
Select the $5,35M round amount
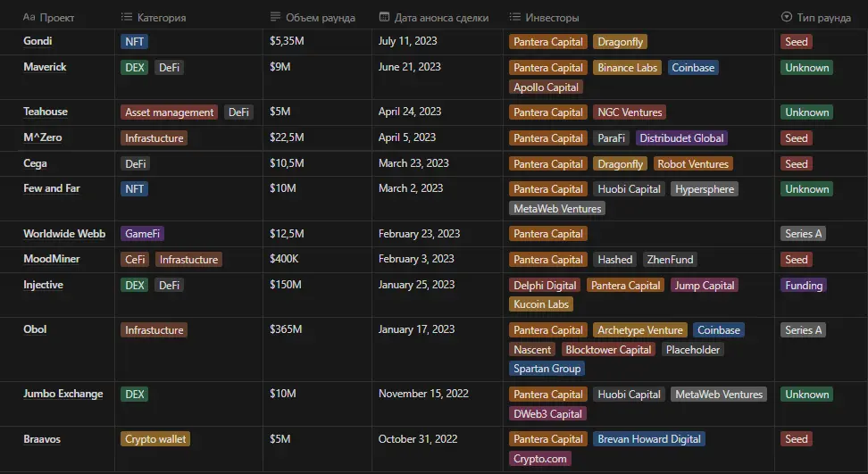(287, 41)
